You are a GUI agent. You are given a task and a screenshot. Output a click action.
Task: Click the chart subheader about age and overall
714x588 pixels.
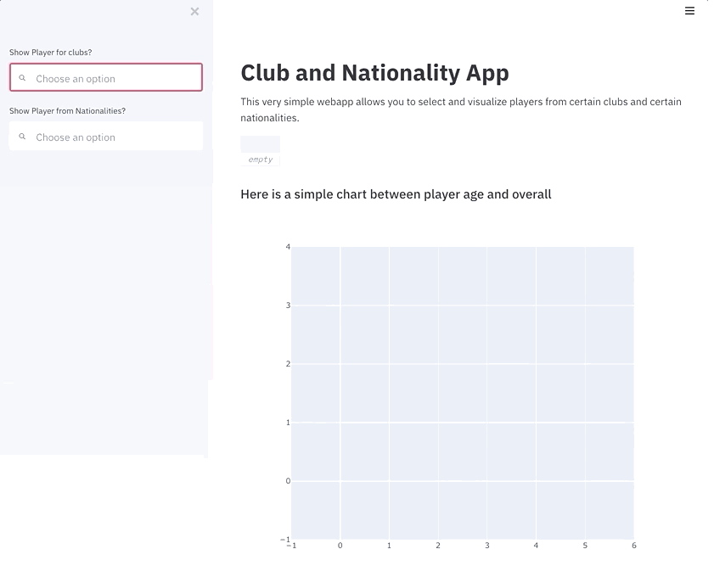tap(396, 194)
